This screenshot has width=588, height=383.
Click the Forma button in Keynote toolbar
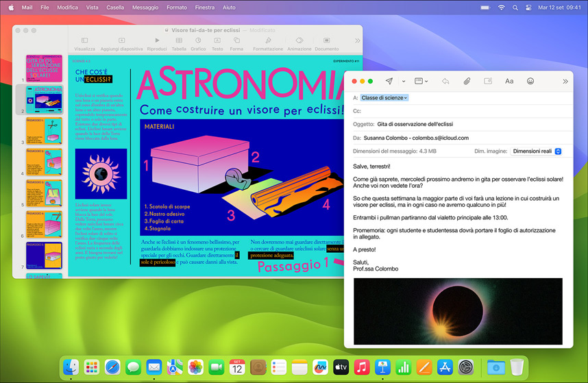tap(236, 41)
